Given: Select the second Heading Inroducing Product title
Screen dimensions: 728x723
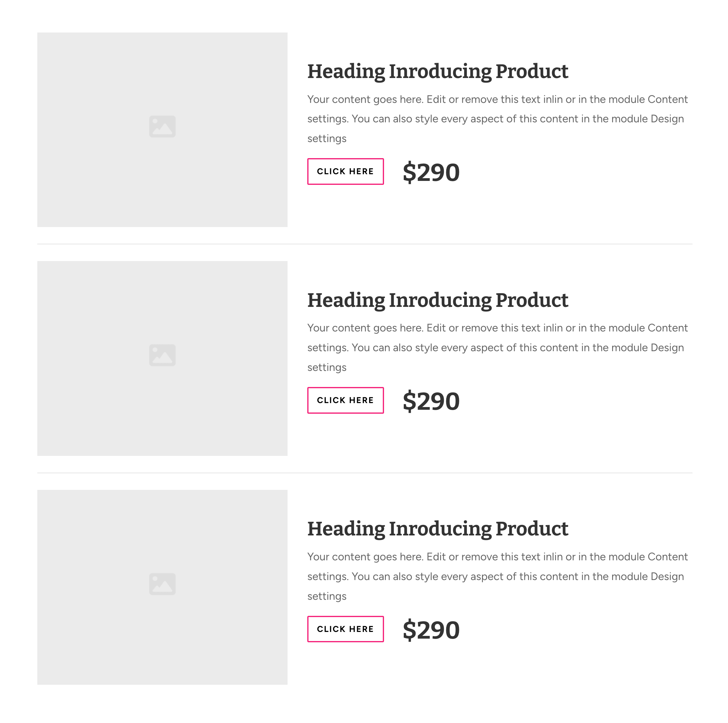Looking at the screenshot, I should pos(437,300).
